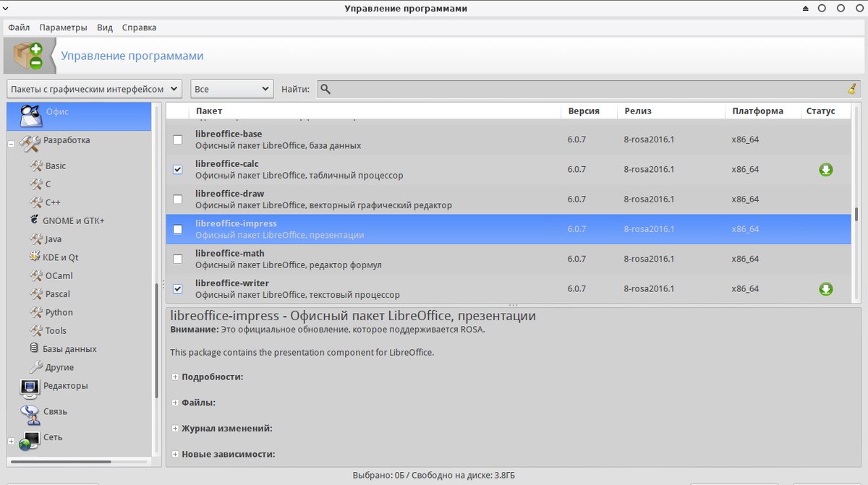Check the libreoffice-base checkbox
The image size is (868, 485).
click(x=178, y=140)
